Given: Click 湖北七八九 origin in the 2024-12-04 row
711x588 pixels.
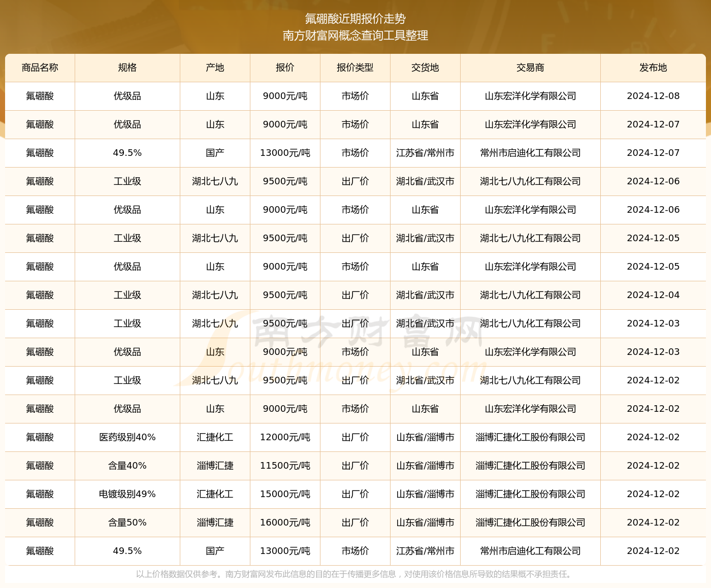Looking at the screenshot, I should 215,295.
